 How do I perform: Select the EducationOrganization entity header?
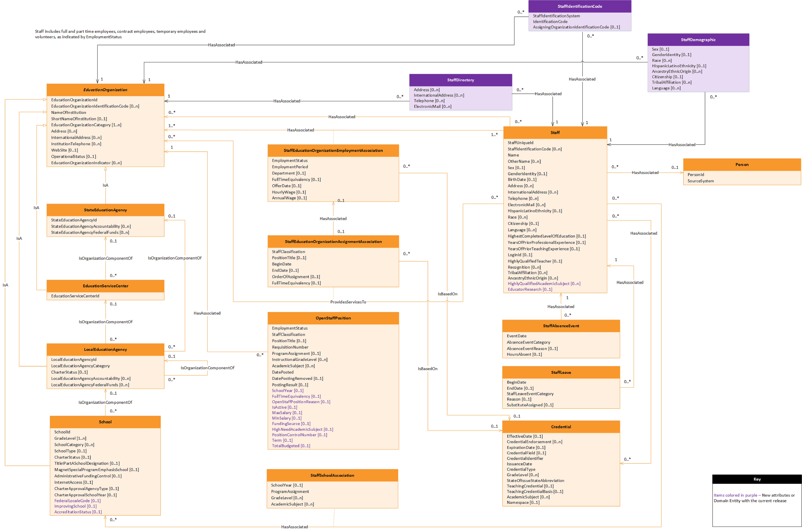tap(105, 90)
